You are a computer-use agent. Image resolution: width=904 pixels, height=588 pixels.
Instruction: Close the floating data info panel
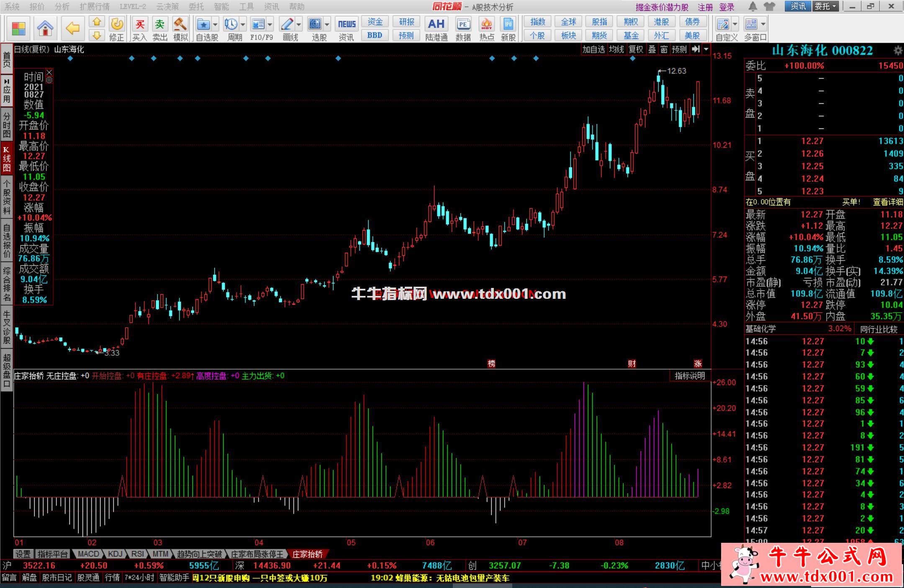[x=49, y=72]
